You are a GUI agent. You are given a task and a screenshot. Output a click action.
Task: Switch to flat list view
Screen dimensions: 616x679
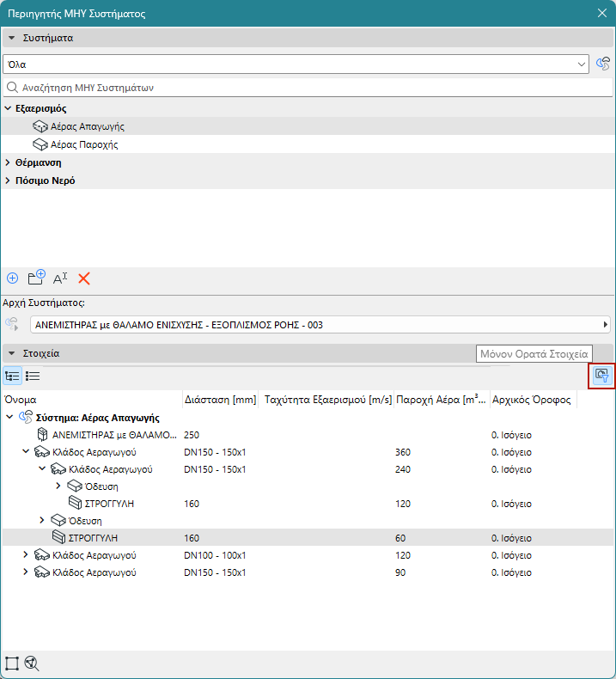33,376
